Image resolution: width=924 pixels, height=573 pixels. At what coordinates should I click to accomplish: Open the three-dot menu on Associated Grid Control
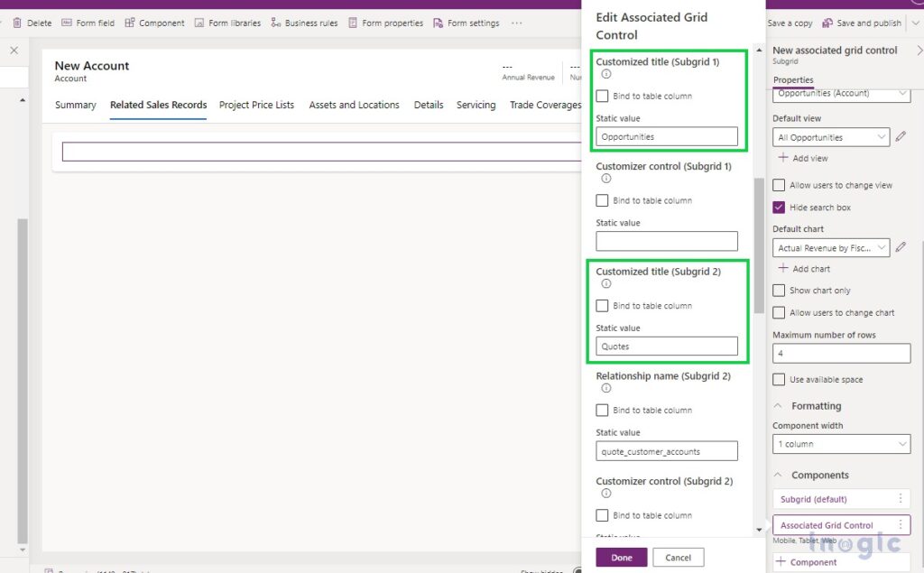click(901, 524)
